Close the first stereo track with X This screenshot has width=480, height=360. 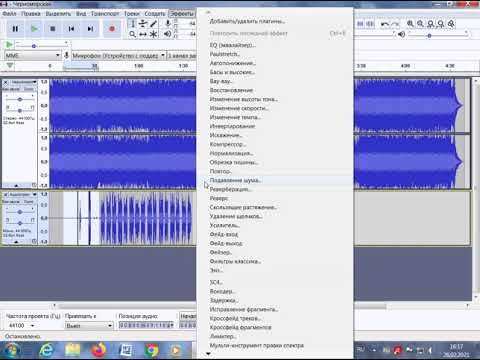[5, 82]
